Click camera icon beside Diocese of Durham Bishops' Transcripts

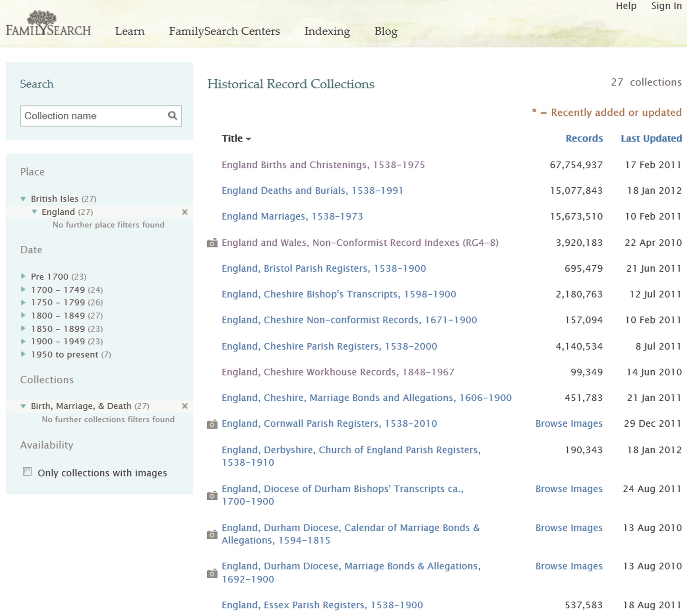212,496
